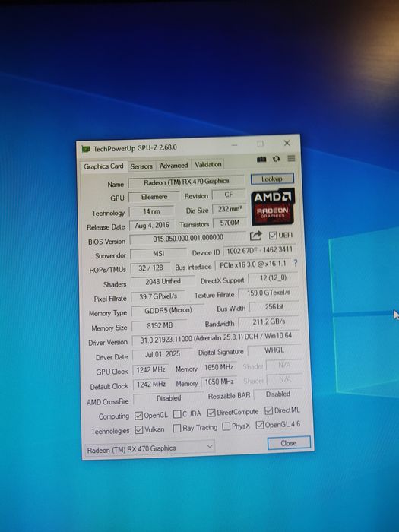Click the Lookup button
399x532 pixels.
click(x=272, y=179)
